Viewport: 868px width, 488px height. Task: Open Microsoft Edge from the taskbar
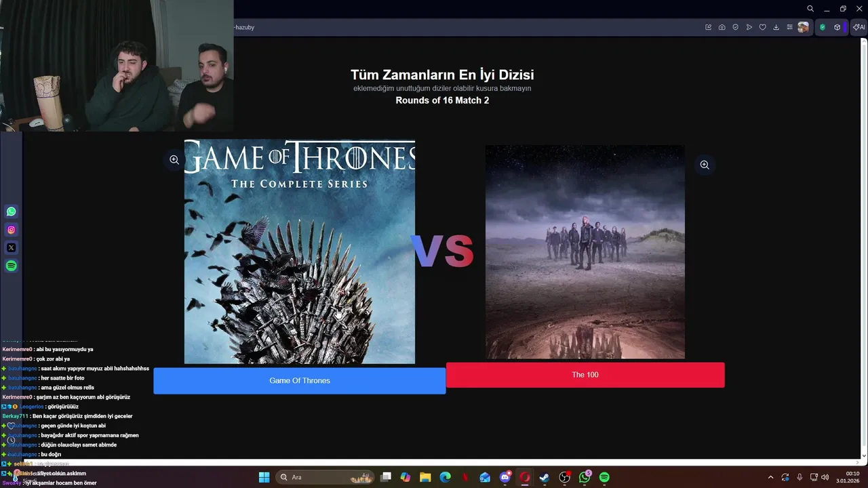point(445,477)
